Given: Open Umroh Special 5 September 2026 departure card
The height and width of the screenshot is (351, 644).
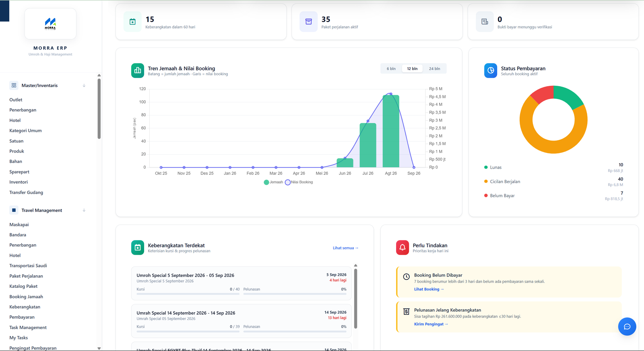Looking at the screenshot, I should [x=242, y=283].
